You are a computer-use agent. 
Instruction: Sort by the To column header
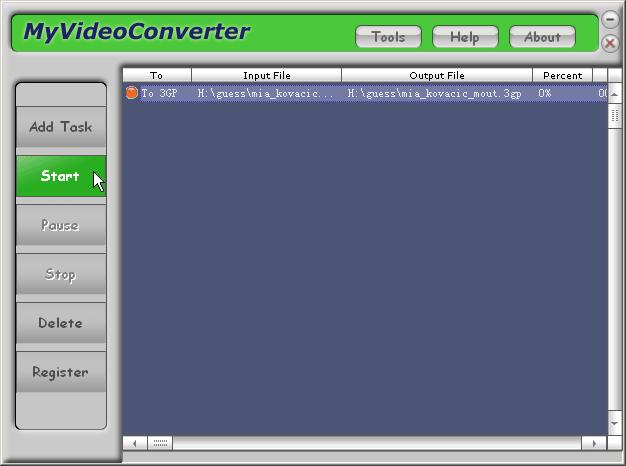[156, 75]
